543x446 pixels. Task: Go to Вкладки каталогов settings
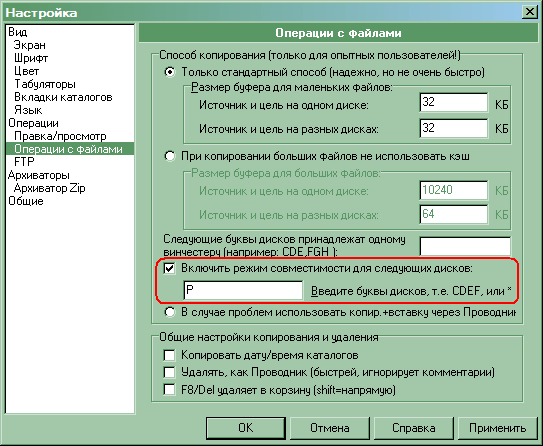point(63,97)
